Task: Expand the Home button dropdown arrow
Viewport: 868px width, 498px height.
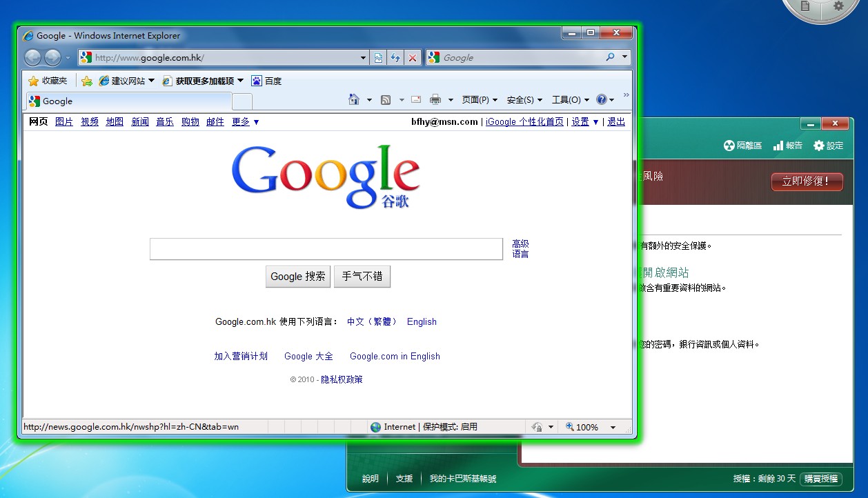Action: [x=369, y=100]
